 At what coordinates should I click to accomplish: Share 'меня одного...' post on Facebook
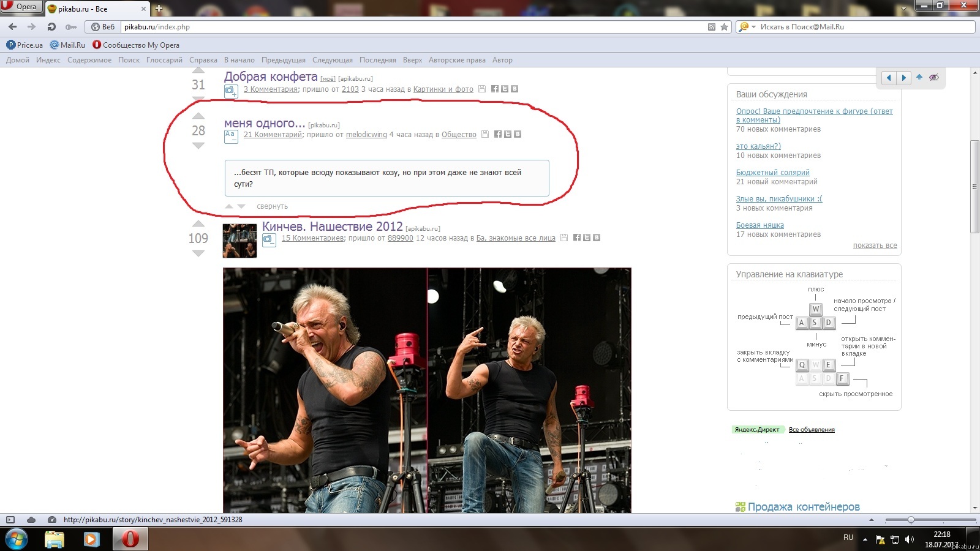498,134
